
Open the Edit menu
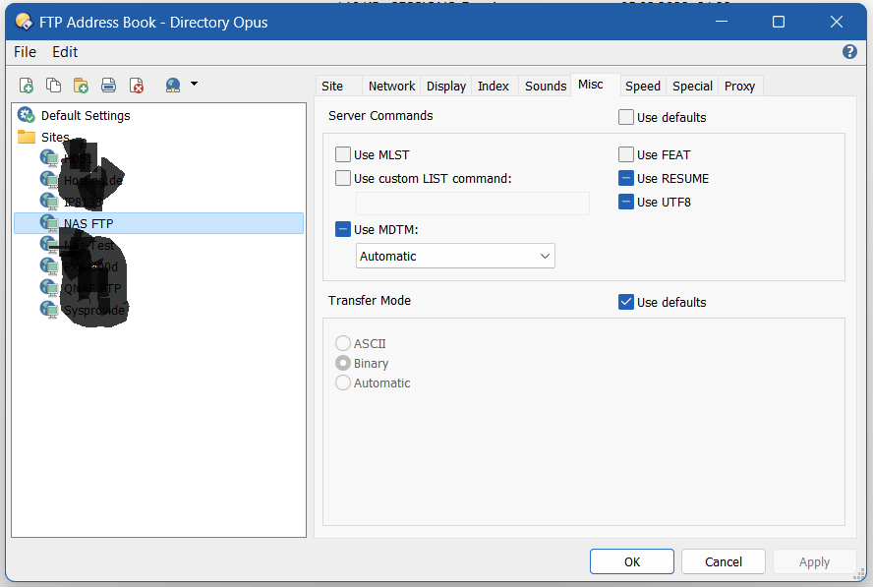coord(65,52)
